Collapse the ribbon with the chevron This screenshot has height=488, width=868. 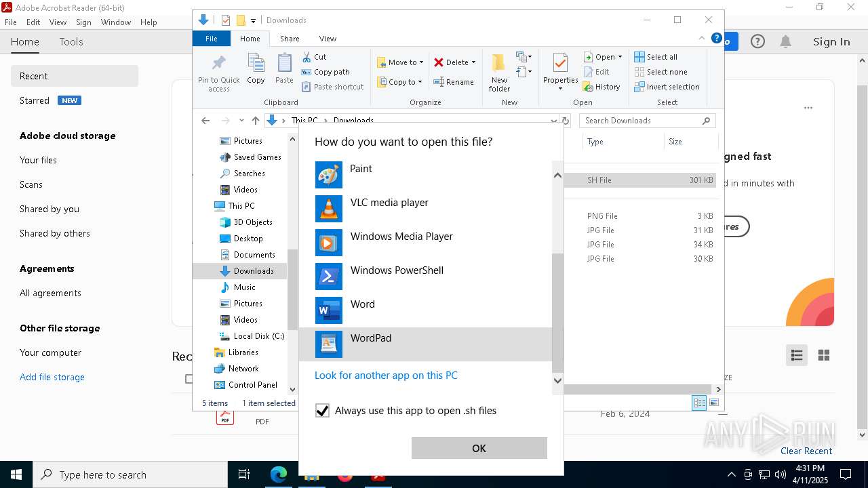[702, 39]
